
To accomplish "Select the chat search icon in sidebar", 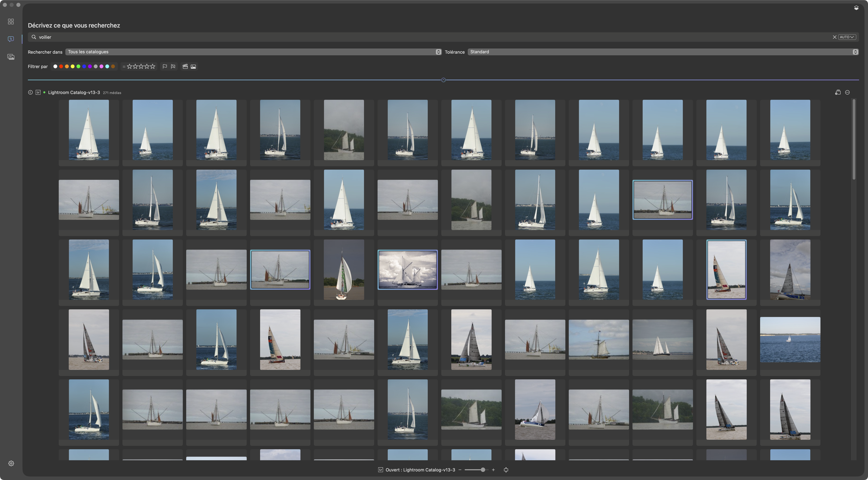I will [11, 39].
